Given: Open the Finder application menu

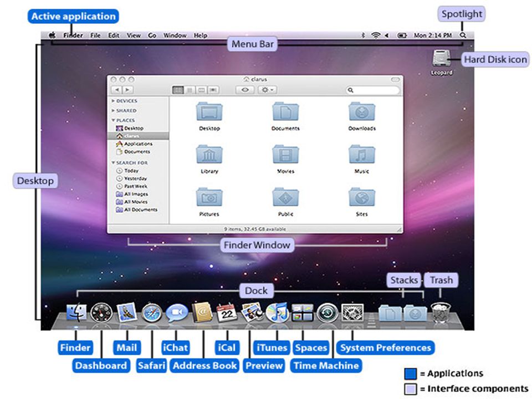Looking at the screenshot, I should (73, 35).
